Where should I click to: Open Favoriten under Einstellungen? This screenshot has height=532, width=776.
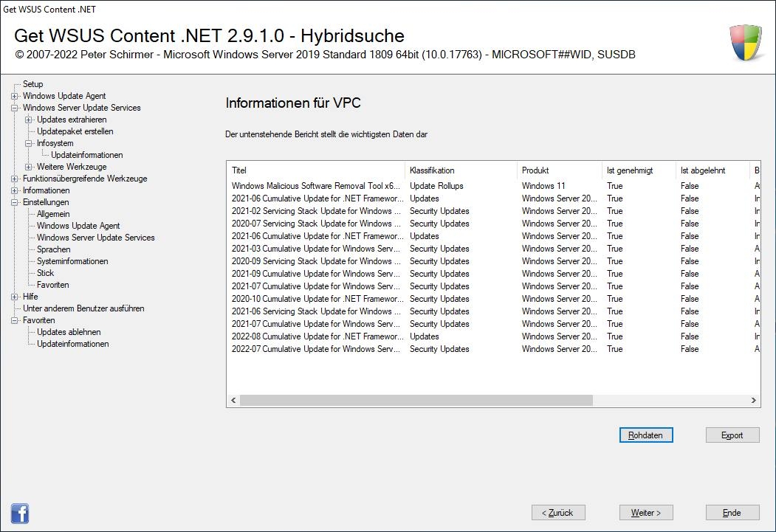(52, 285)
